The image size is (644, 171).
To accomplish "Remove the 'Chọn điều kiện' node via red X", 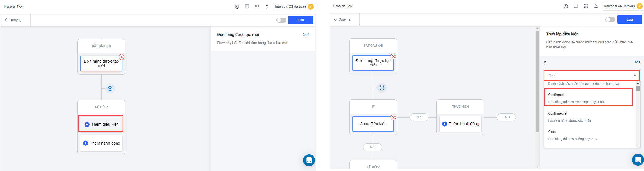I will pos(393,117).
